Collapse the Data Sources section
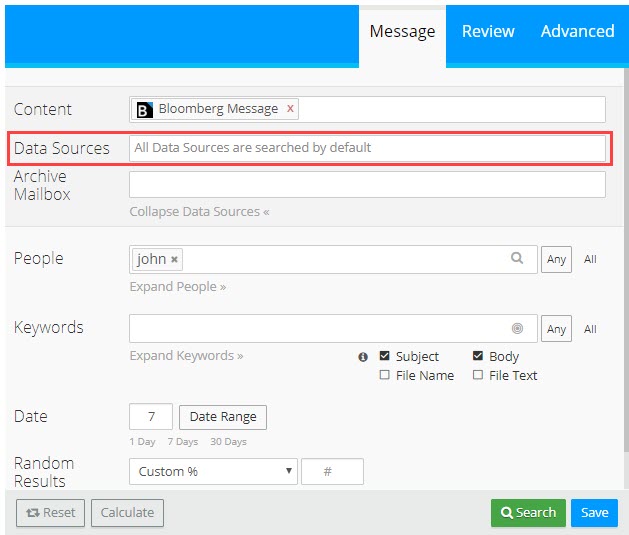The height and width of the screenshot is (535, 629). [x=199, y=212]
